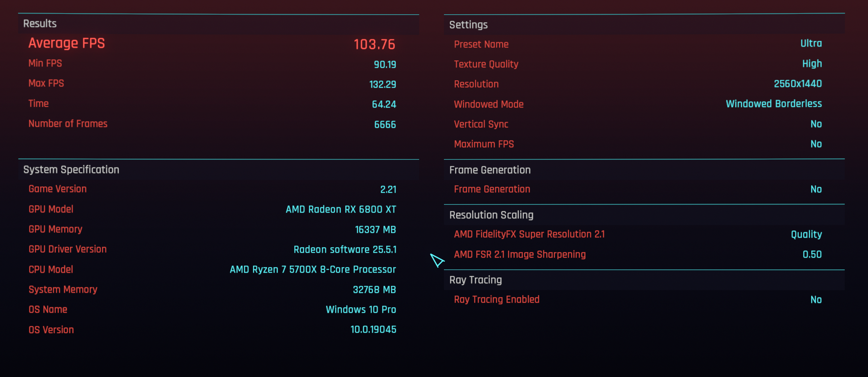
Task: Select the Frame Generation No value
Action: 816,189
